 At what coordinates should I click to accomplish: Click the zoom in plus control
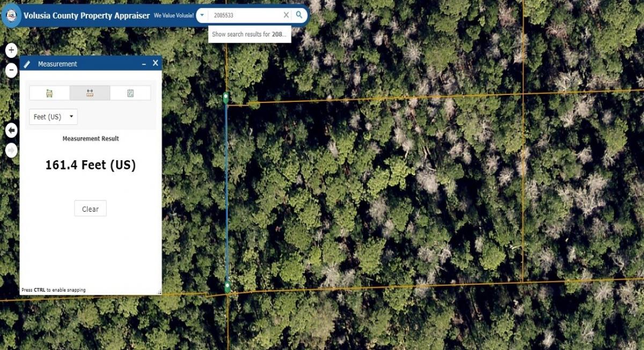(x=11, y=49)
